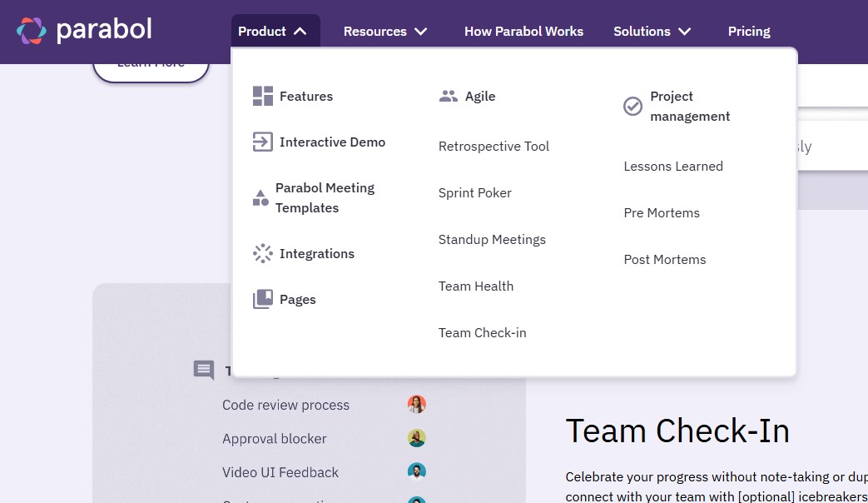Select Pre Mortems
The image size is (868, 503).
pyautogui.click(x=662, y=212)
